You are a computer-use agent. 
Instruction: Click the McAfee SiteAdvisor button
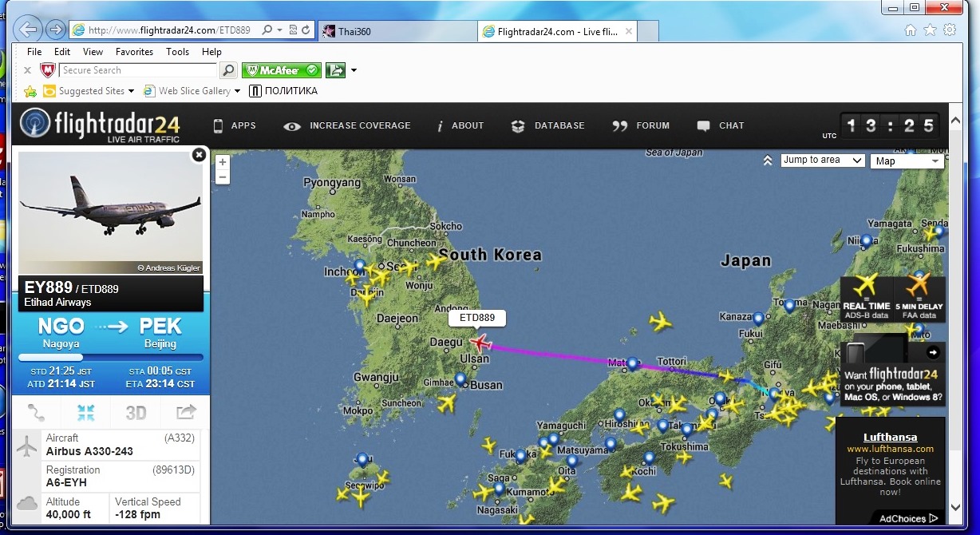[x=282, y=70]
